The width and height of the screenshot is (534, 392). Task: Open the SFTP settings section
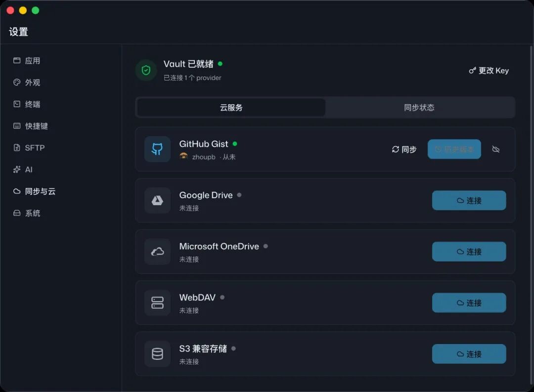29,148
